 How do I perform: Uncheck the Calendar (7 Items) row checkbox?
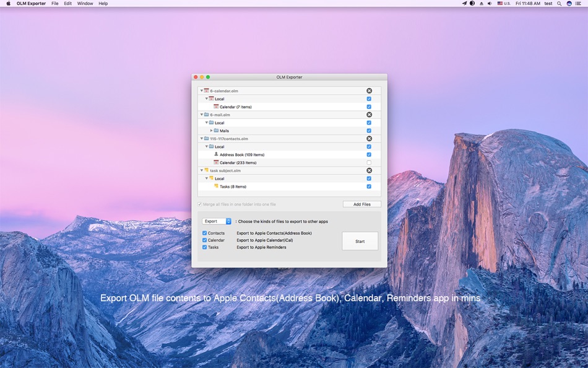pos(369,107)
